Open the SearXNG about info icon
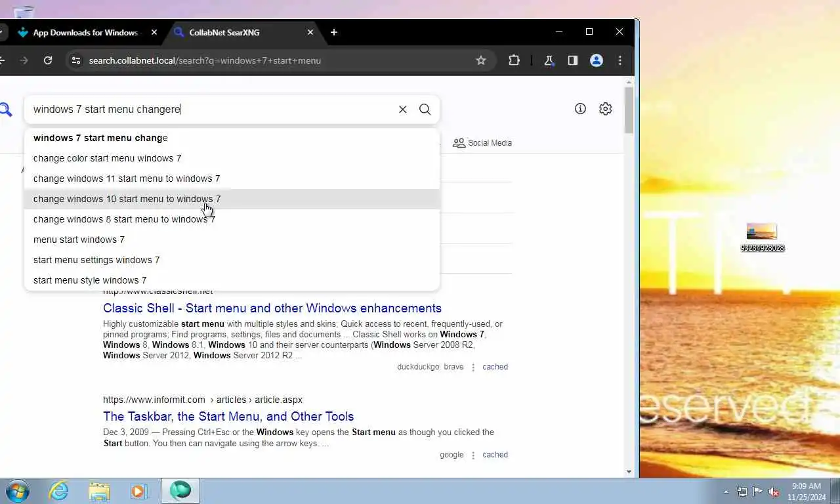840x504 pixels. 580,109
